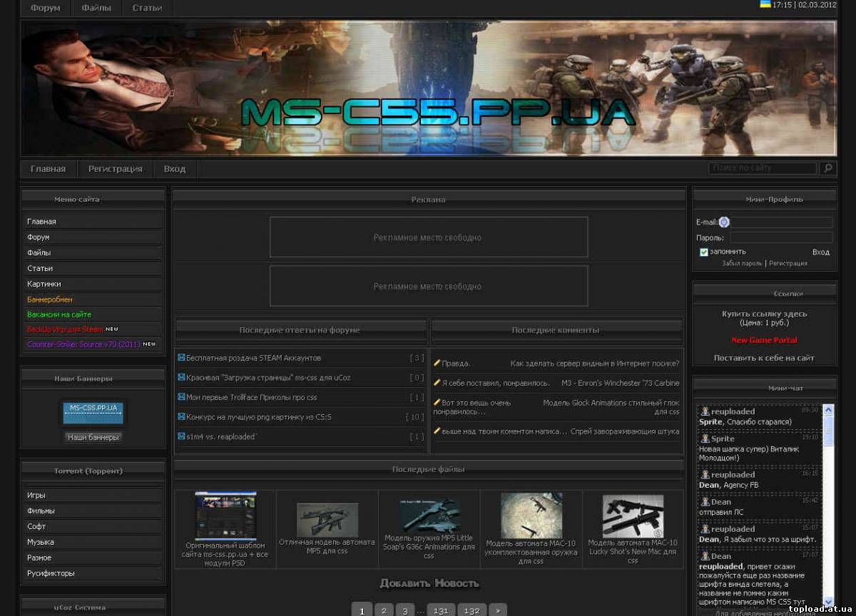Click mini-chat scrollbar up arrow
The image size is (856, 616).
828,409
